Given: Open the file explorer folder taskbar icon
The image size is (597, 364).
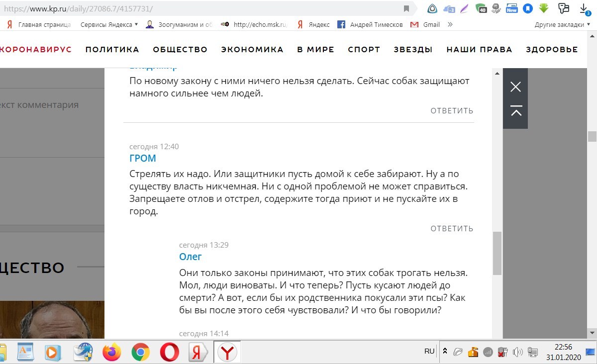Looking at the screenshot, I should 2,353.
